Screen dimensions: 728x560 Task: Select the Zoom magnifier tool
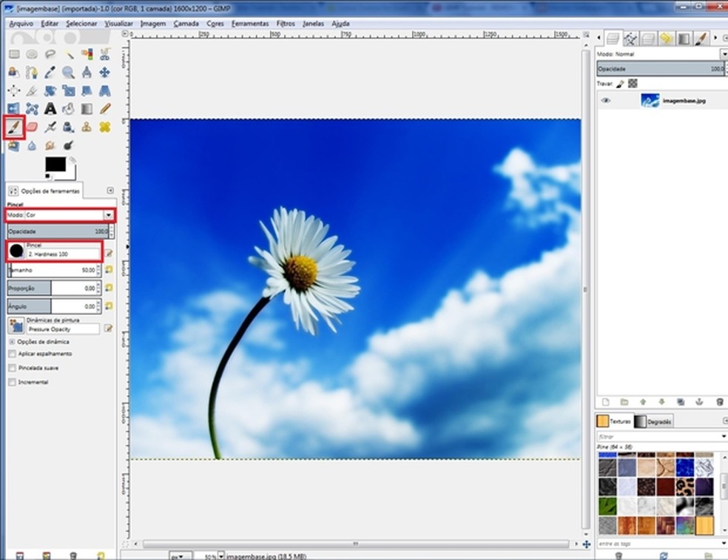pyautogui.click(x=68, y=72)
